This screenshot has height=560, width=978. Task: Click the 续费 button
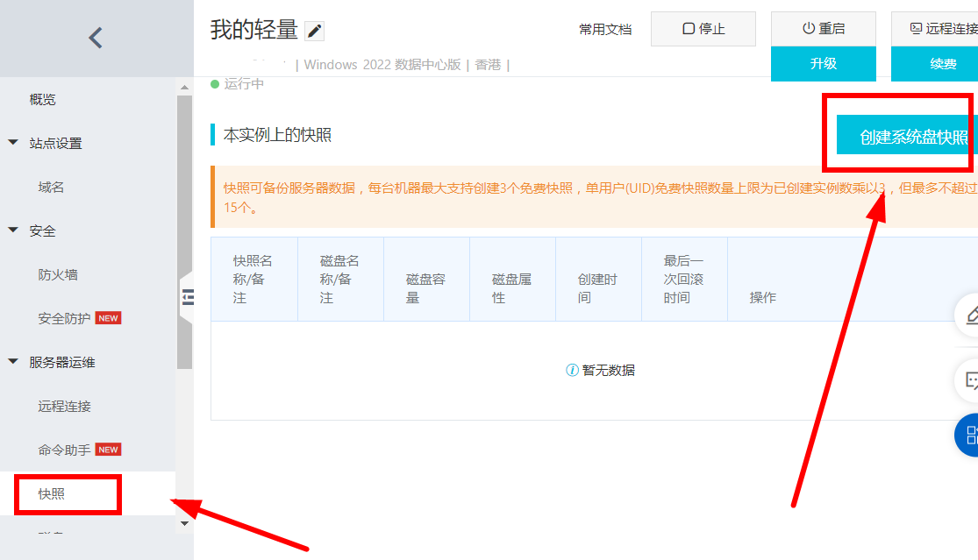934,64
